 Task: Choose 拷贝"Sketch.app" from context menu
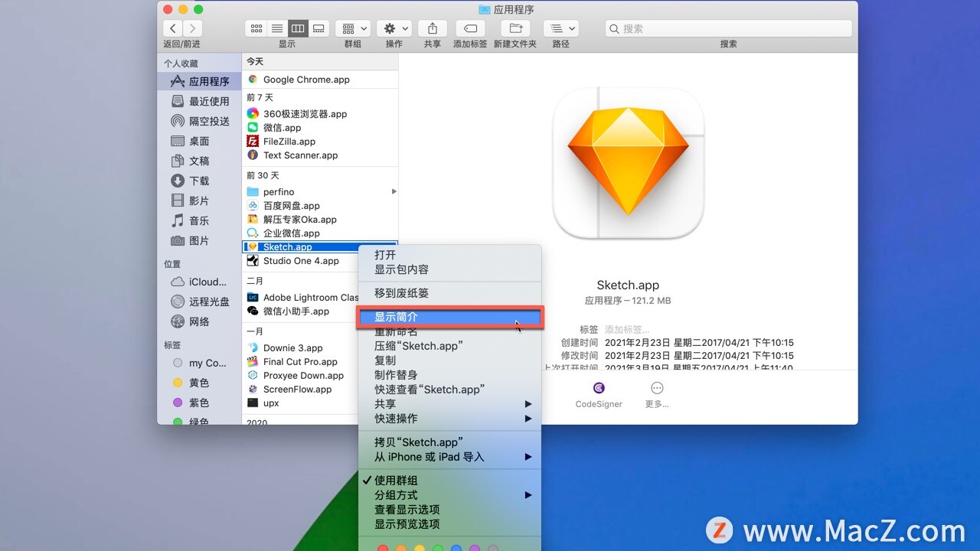pos(450,442)
